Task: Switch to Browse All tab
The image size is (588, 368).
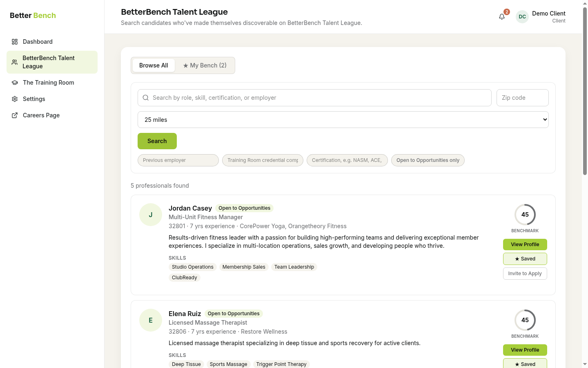Action: 154,65
